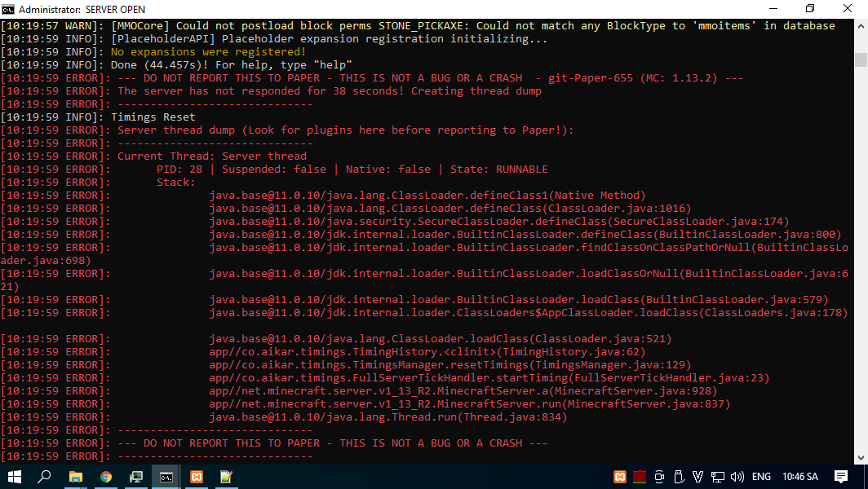Click the console icon in the title bar
This screenshot has height=489, width=868.
(x=8, y=9)
